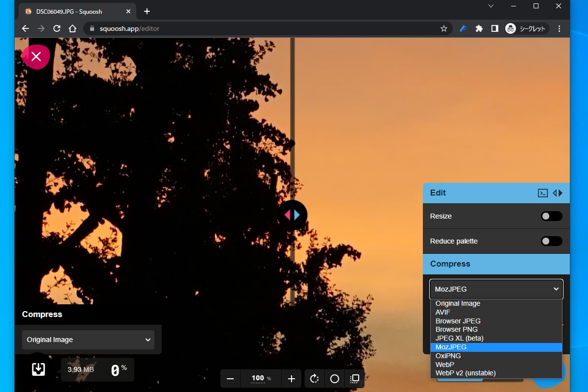588x392 pixels.
Task: Expand the Chrome tab search chevron
Action: (491, 6)
